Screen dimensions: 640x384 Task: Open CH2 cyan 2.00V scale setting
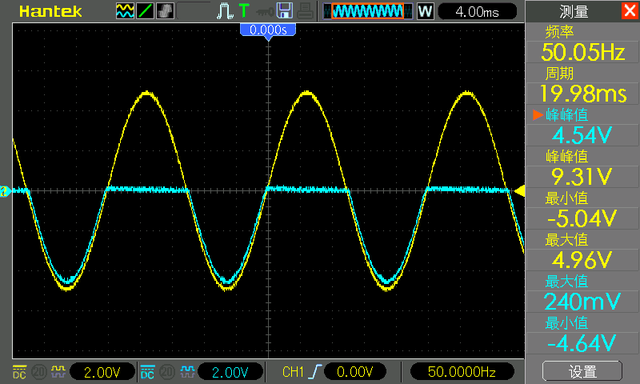point(230,372)
